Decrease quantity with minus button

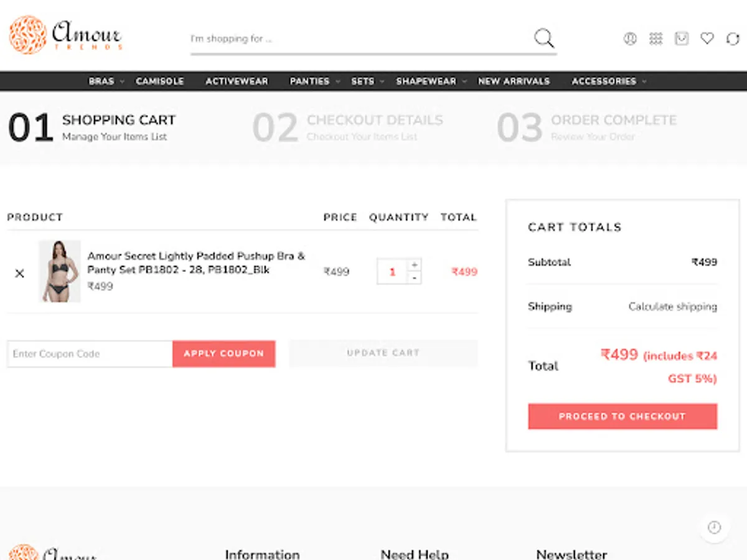[x=415, y=278]
